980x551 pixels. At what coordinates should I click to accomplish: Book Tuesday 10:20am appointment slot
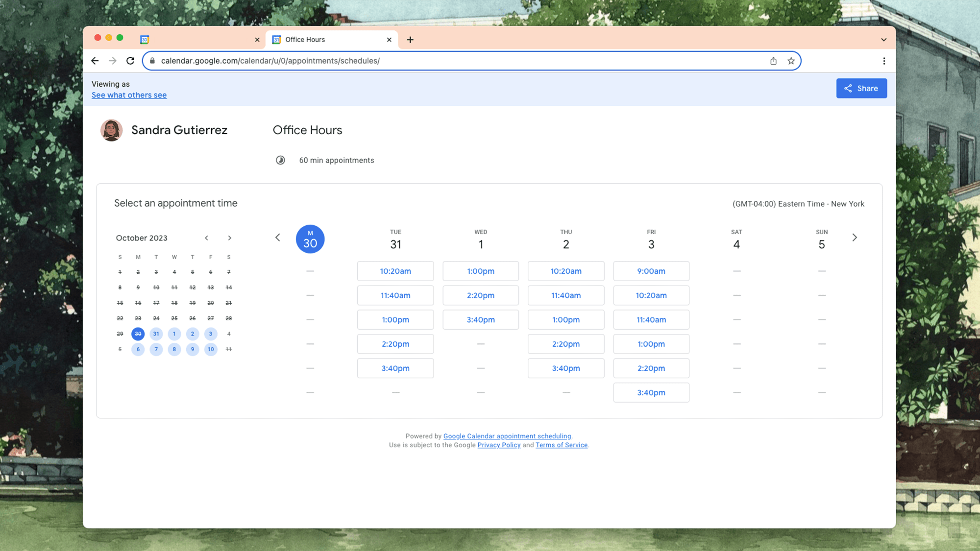click(395, 271)
